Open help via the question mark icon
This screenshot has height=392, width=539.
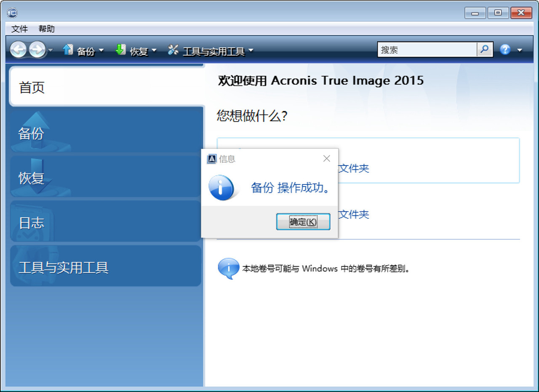(x=504, y=49)
